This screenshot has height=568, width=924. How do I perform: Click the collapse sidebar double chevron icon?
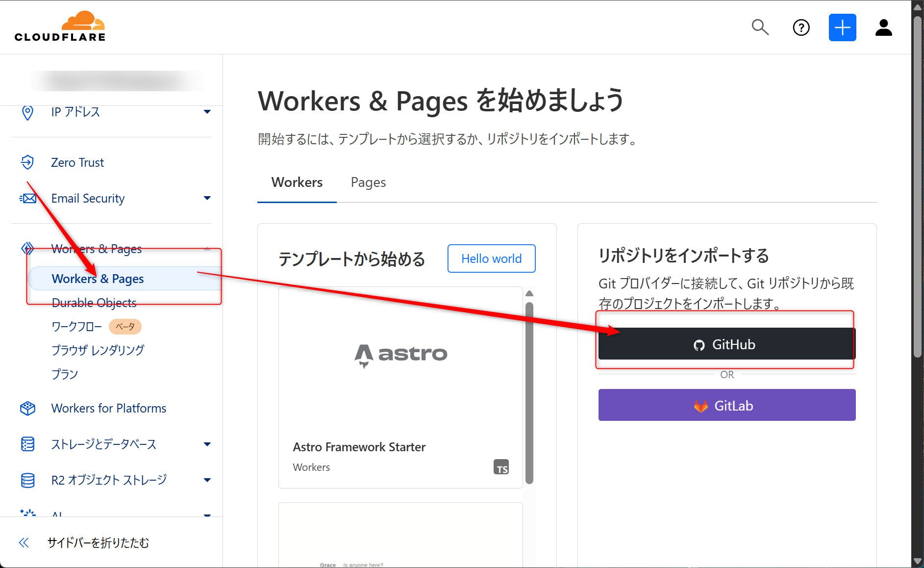(x=24, y=542)
